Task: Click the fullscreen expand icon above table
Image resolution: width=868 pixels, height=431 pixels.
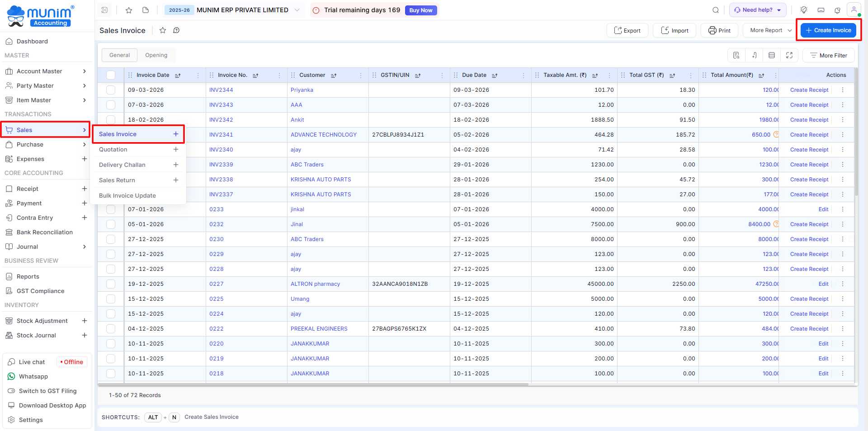Action: point(789,55)
